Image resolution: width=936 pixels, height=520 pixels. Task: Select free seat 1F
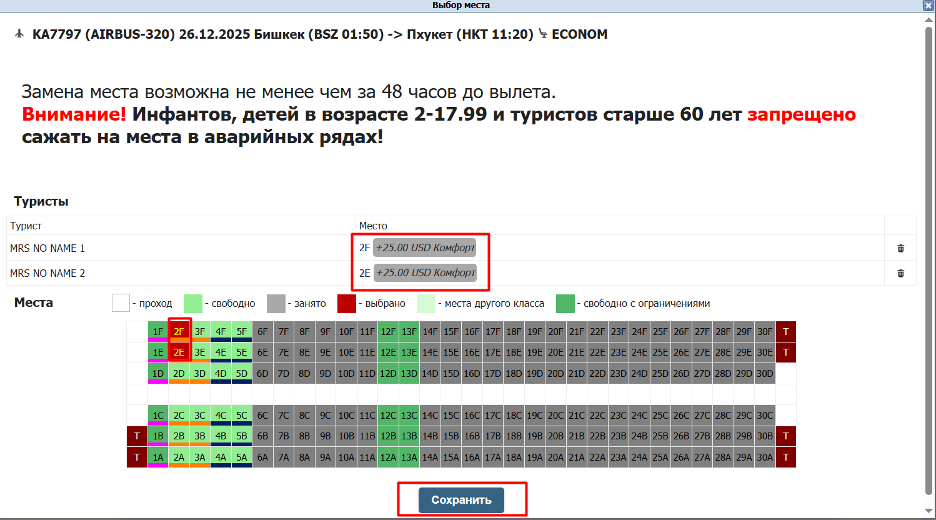158,331
